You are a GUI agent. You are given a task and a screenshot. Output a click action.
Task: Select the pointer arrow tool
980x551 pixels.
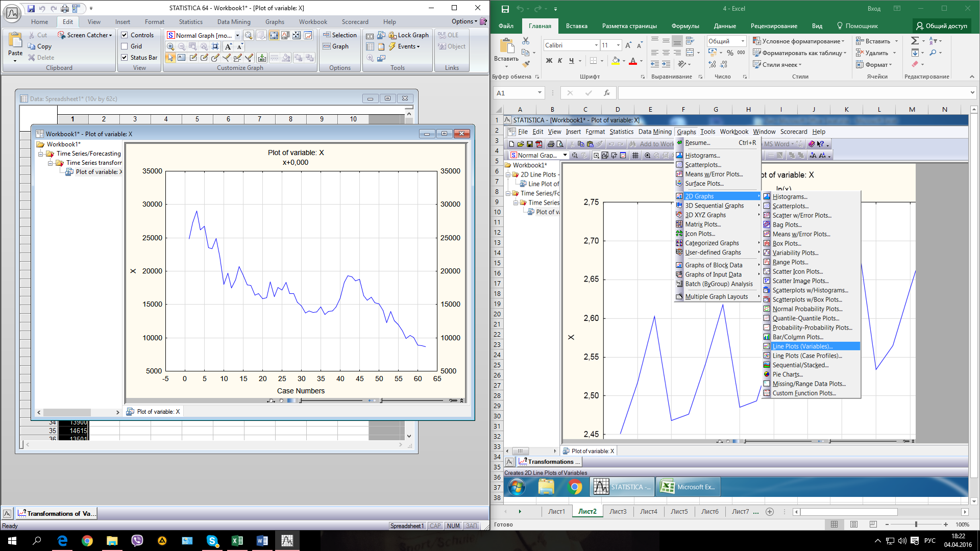[x=170, y=58]
